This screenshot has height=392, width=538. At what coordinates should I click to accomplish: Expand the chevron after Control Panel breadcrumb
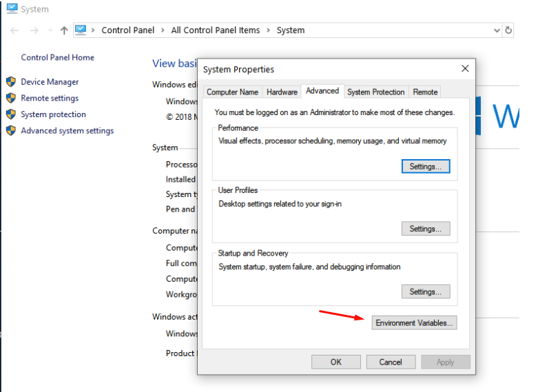pyautogui.click(x=163, y=30)
